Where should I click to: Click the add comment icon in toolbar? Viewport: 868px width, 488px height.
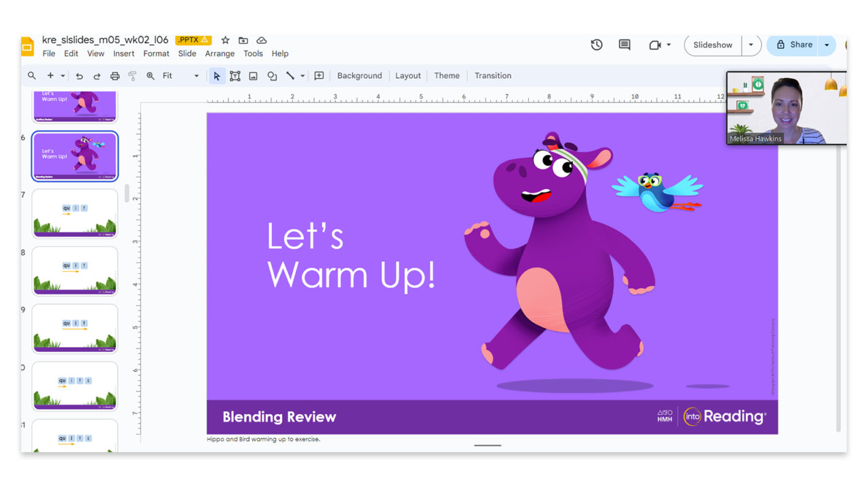coord(319,76)
